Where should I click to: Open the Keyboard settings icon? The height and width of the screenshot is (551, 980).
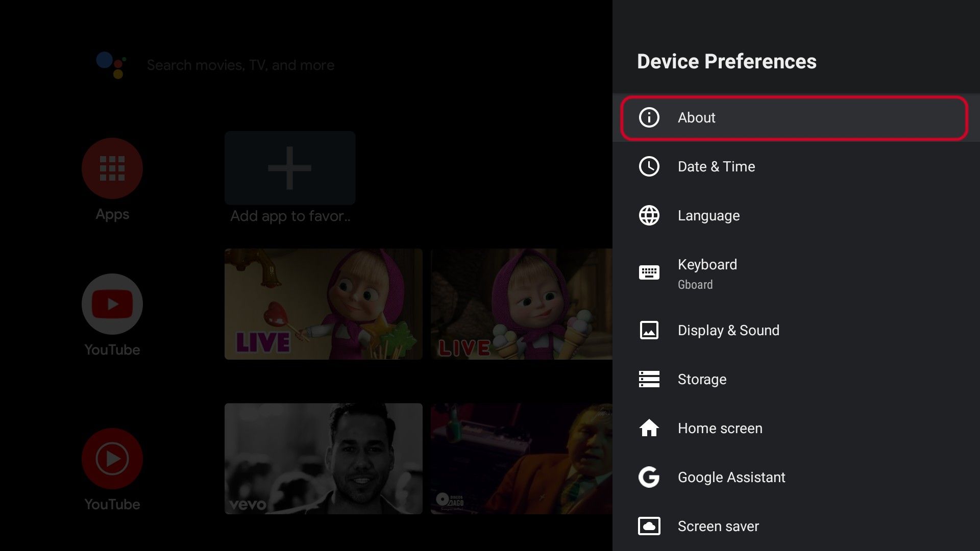pos(649,272)
